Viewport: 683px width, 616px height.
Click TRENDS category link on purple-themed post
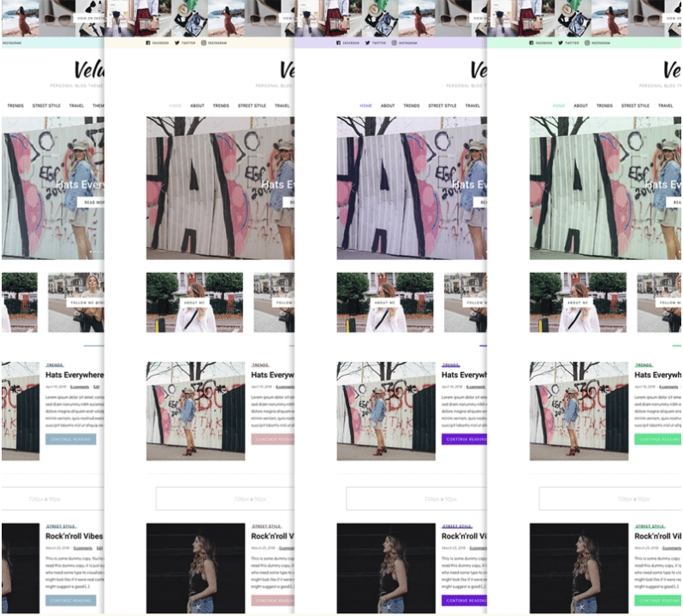click(x=450, y=365)
